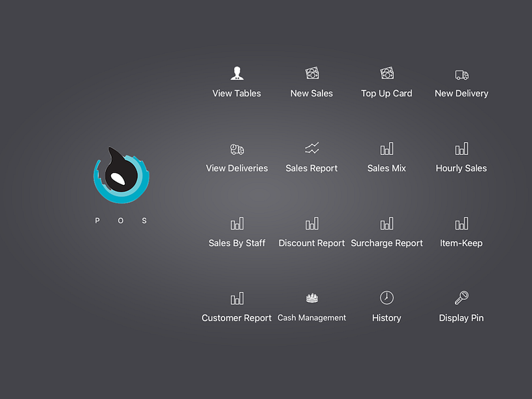Select the Top Up Card money icon

(387, 73)
